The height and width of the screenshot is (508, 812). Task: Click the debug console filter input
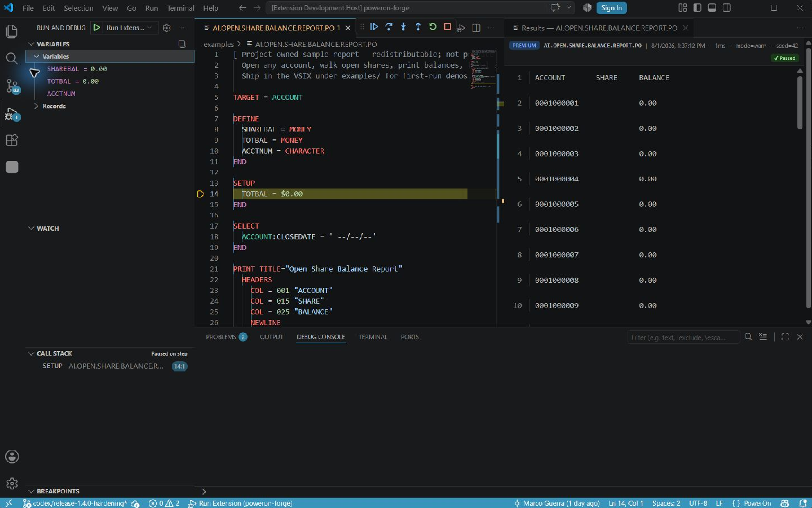tap(683, 337)
